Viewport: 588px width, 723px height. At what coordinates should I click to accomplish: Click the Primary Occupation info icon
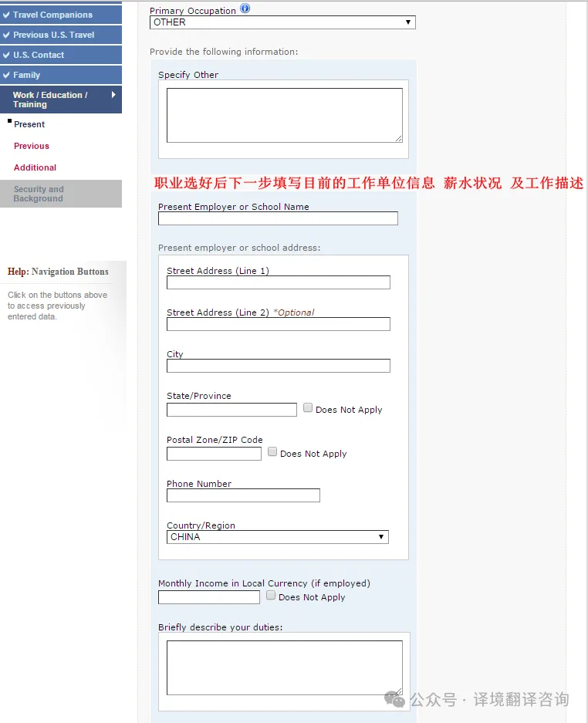click(245, 8)
